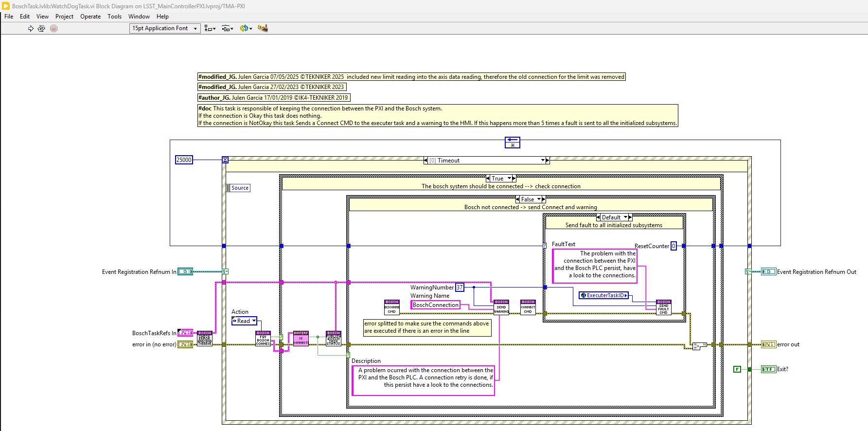
Task: Click the event structure timeout hourglass terminal
Action: point(225,160)
